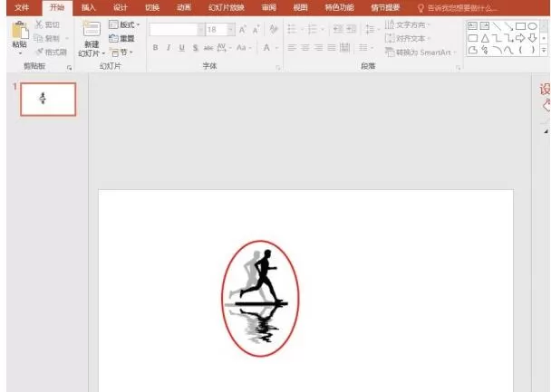Screen dimensions: 551x392
Task: Click the Cut (剪切) scissors icon
Action: [39, 24]
